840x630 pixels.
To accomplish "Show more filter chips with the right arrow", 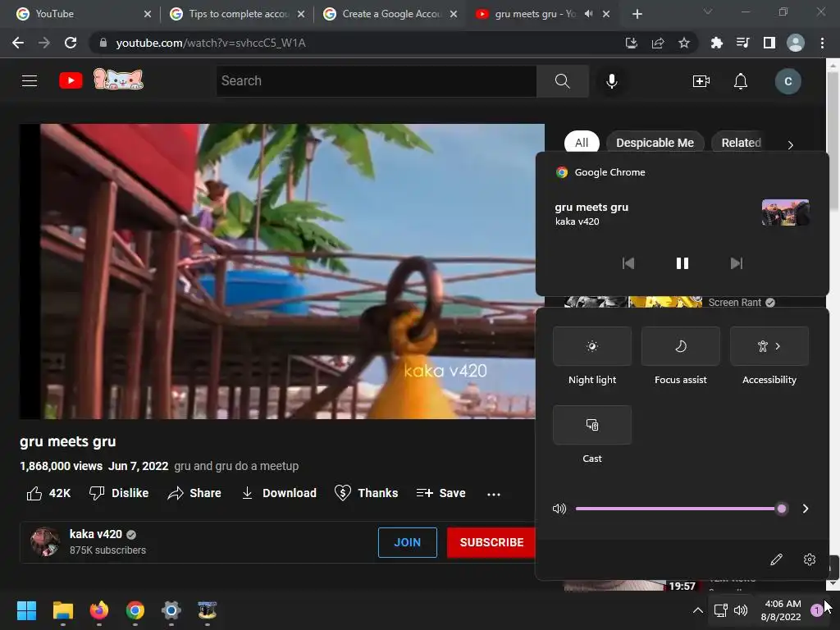I will tap(790, 144).
